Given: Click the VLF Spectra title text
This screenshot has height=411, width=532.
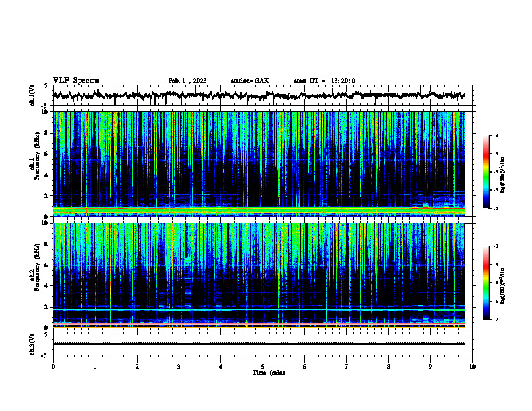Looking at the screenshot, I should [76, 81].
